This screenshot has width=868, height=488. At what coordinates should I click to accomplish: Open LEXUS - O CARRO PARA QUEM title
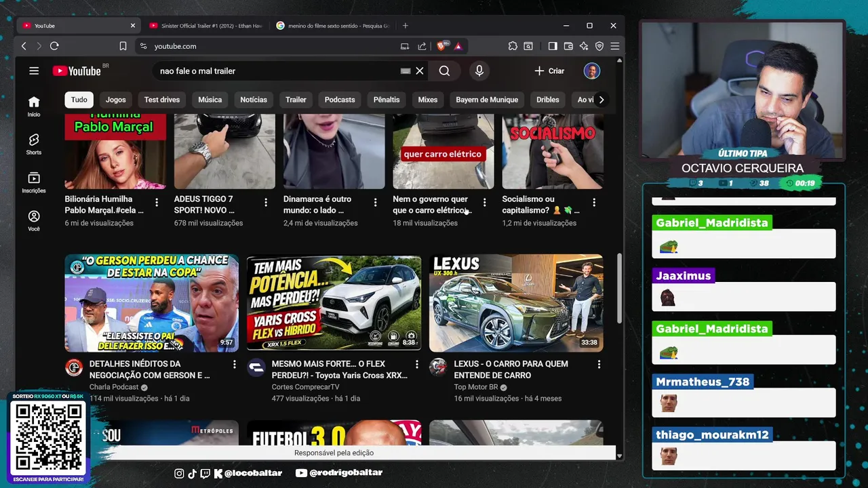pyautogui.click(x=511, y=369)
